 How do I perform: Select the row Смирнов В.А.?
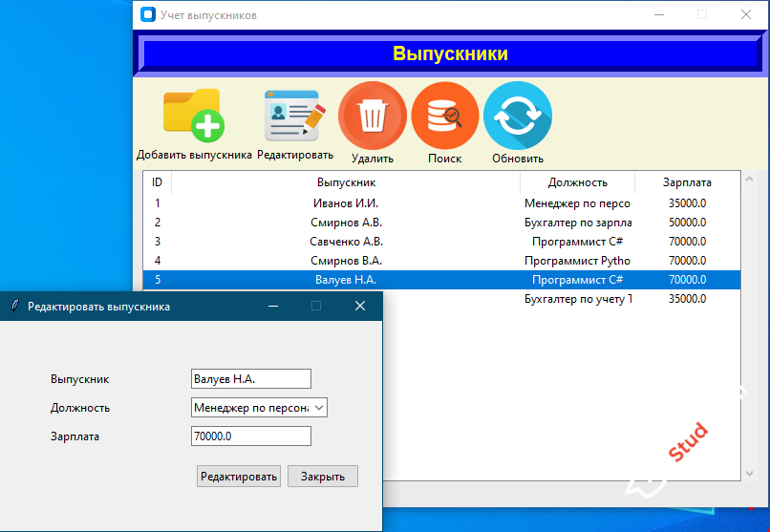(x=441, y=261)
